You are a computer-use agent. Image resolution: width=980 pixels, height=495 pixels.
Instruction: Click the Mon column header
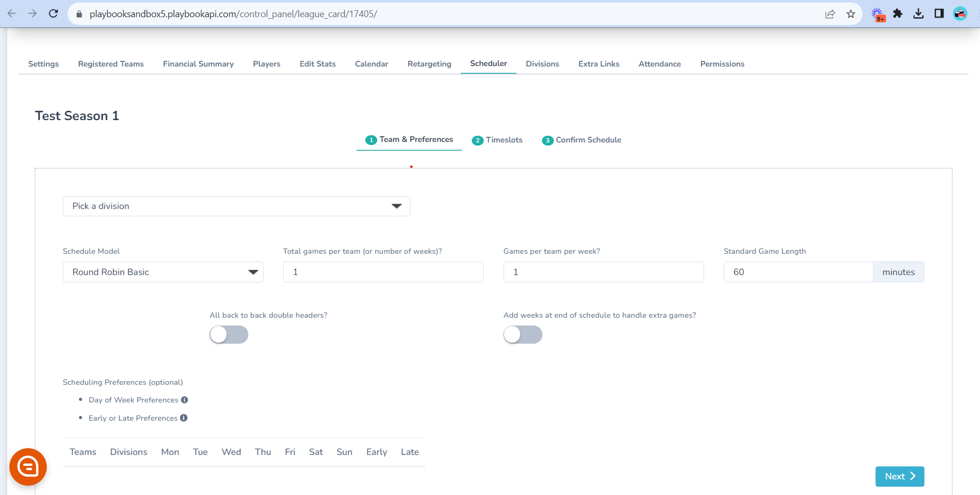[x=170, y=452]
